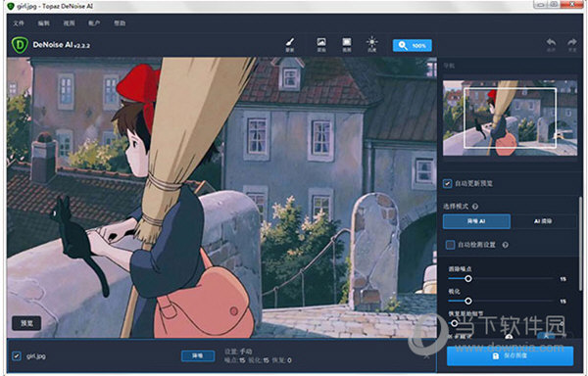Click the help icon beside 自动检测设置

pyautogui.click(x=505, y=245)
